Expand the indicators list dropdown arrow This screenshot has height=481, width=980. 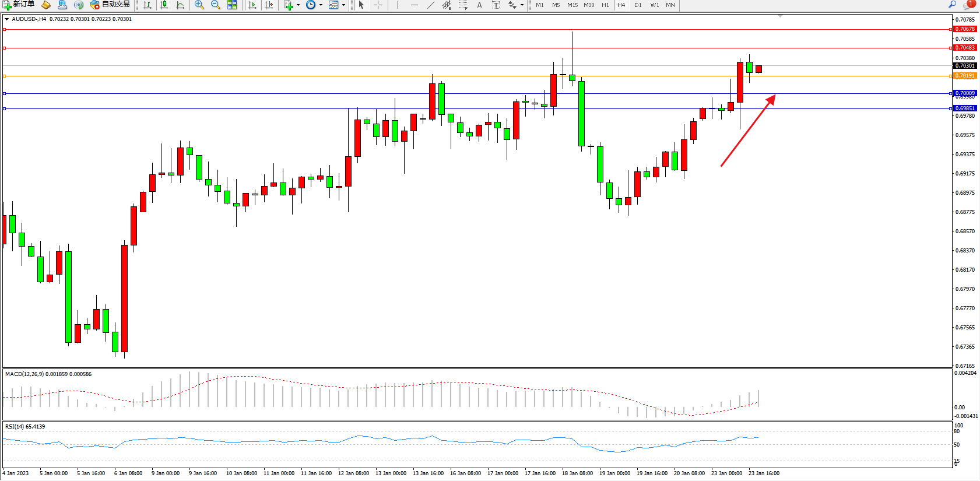[298, 5]
